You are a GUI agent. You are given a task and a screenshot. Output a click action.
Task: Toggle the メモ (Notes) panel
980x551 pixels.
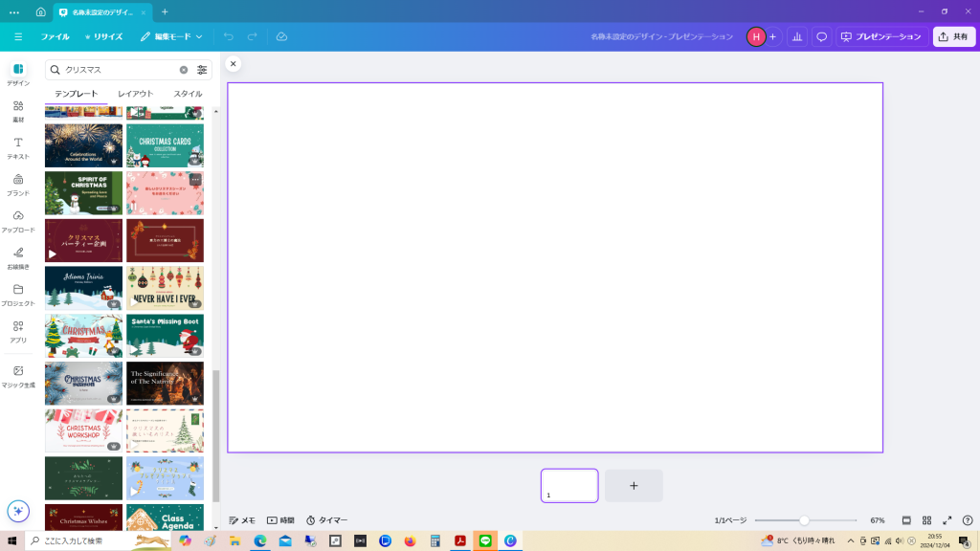(242, 520)
